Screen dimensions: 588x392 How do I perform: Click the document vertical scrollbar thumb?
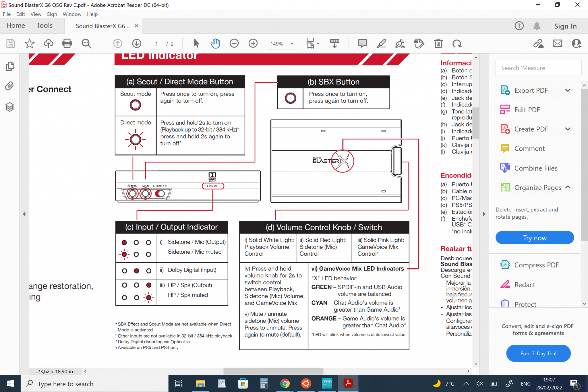pyautogui.click(x=476, y=123)
